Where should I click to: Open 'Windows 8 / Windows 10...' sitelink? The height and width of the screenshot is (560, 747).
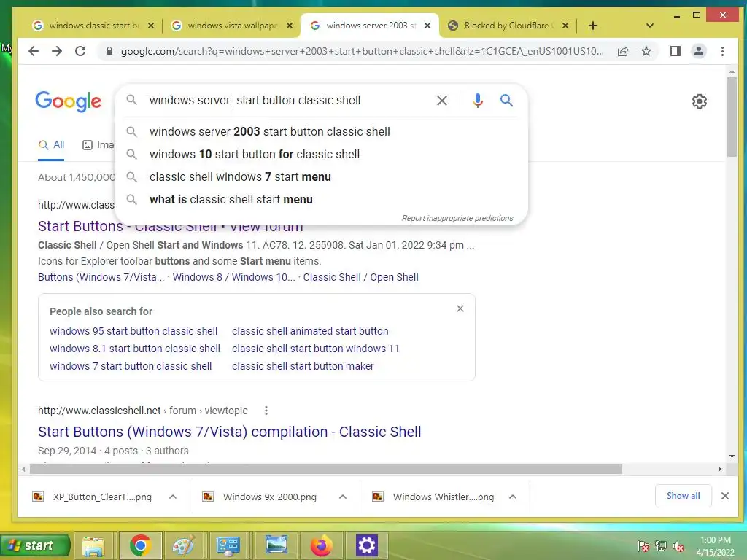[x=234, y=277]
